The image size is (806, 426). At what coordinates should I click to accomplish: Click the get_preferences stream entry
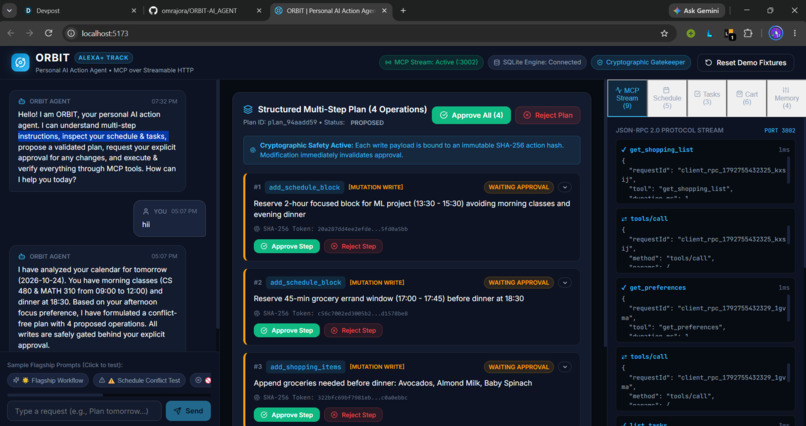705,308
